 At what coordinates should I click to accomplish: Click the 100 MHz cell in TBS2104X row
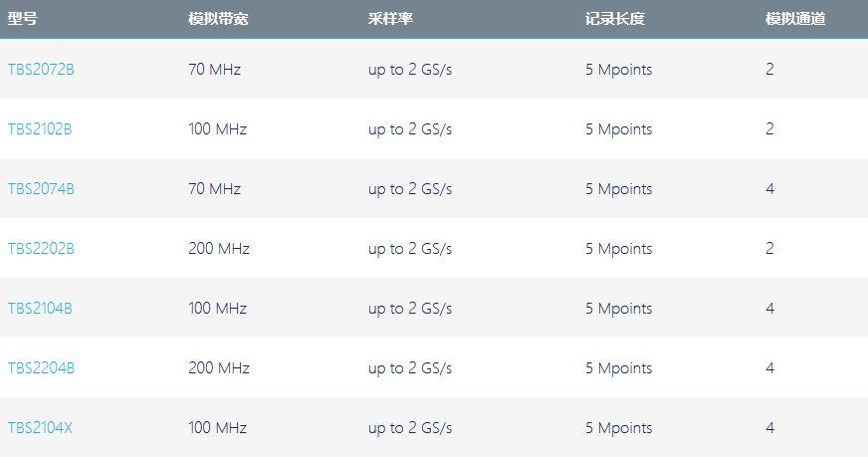218,428
